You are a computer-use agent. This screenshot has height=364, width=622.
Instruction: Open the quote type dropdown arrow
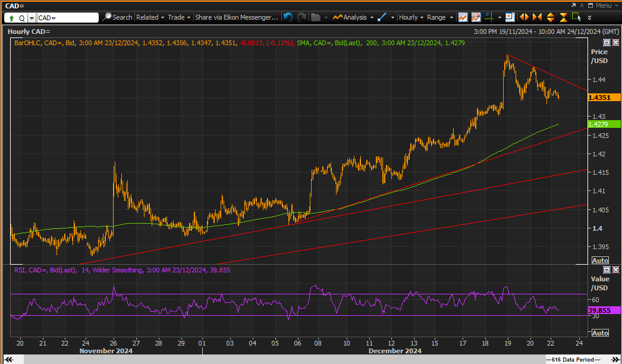click(32, 18)
